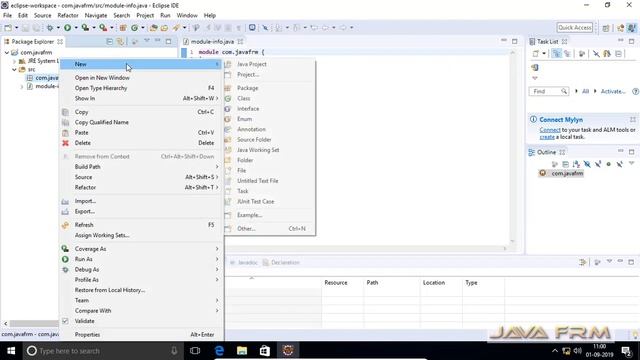Select Other... in the New submenu
The image size is (640, 360).
(269, 229)
